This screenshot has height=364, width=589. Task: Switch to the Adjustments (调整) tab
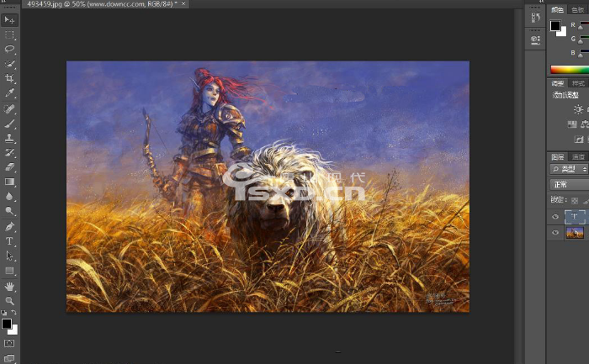[x=557, y=83]
